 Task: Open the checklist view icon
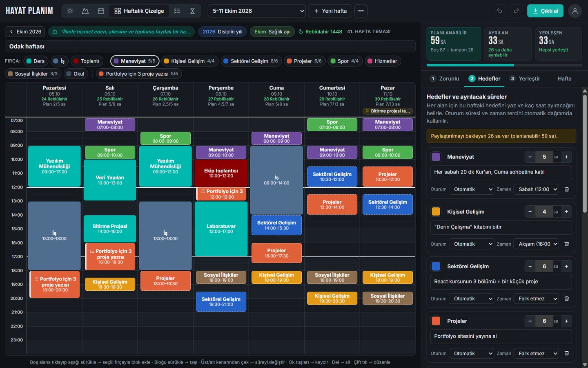[x=177, y=11]
